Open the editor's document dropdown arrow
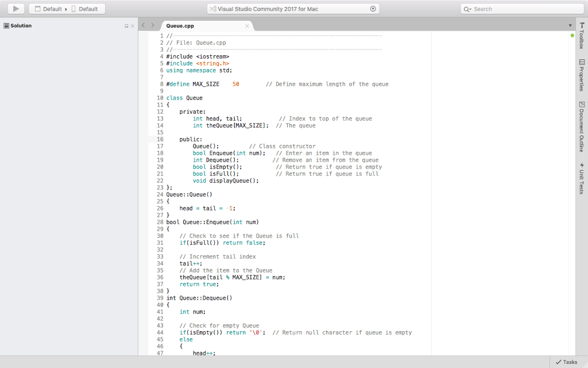Viewport: 588px width, 368px height. pos(570,25)
